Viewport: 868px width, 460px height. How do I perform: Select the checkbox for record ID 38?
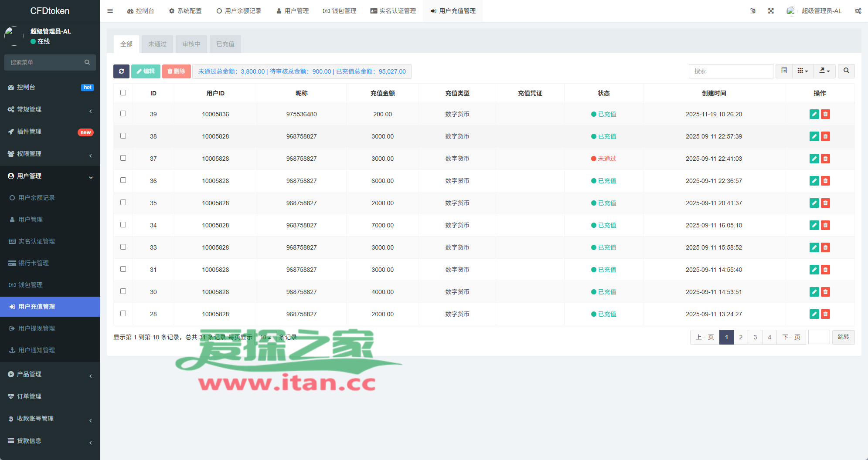[123, 136]
